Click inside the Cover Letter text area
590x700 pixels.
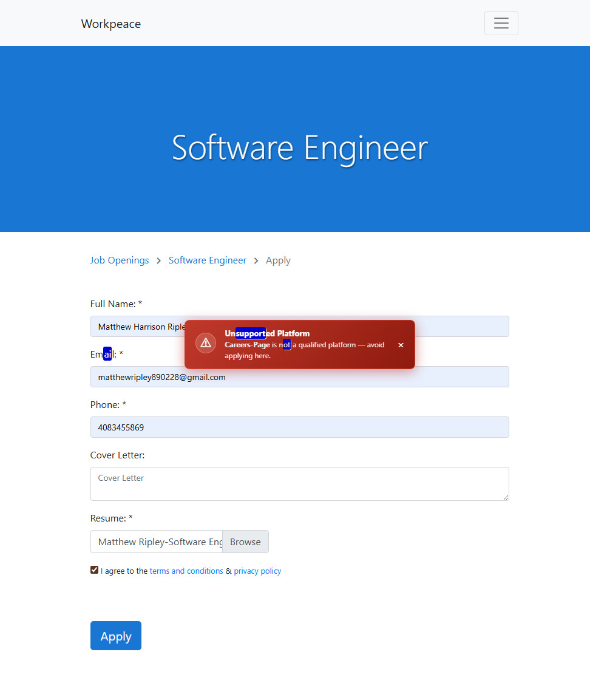pos(299,484)
